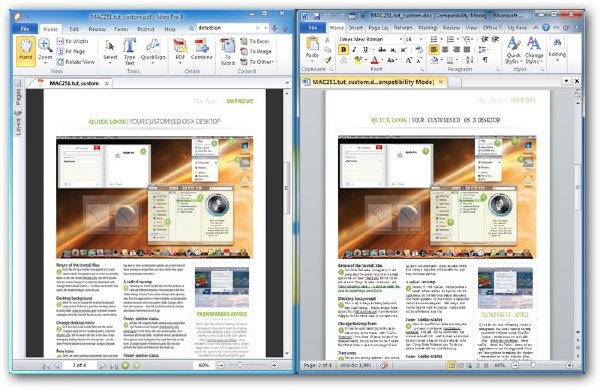Apply strikethrough formatting in Word

[382, 50]
